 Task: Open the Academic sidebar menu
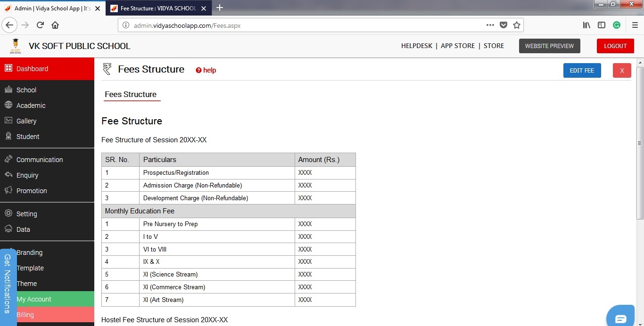pos(47,105)
